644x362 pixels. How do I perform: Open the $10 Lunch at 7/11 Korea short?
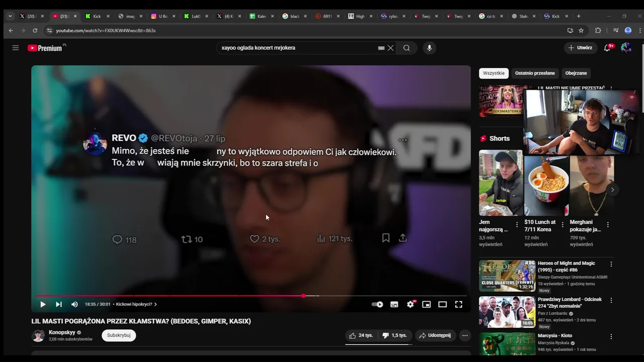546,186
